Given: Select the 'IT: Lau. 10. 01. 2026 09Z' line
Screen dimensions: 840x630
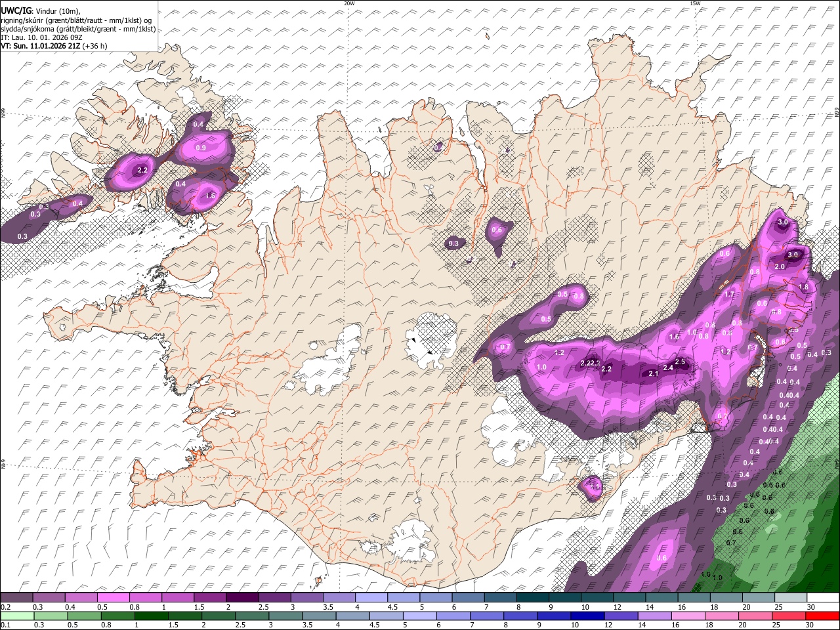Looking at the screenshot, I should point(41,37).
